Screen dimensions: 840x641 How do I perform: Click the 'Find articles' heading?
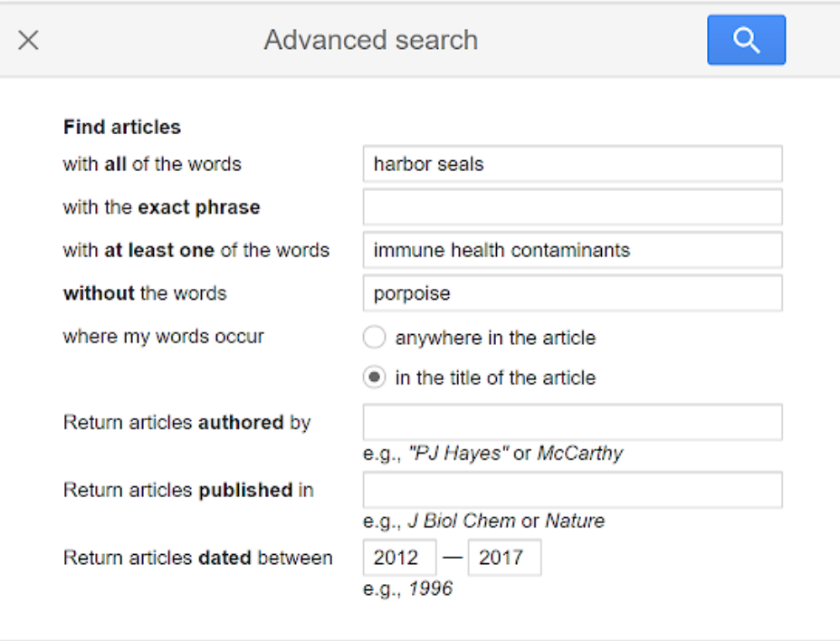pos(122,128)
